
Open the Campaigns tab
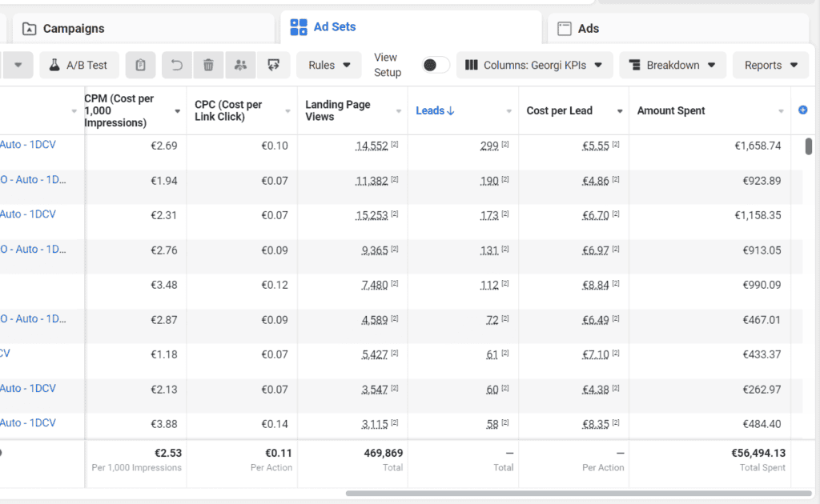tap(143, 29)
